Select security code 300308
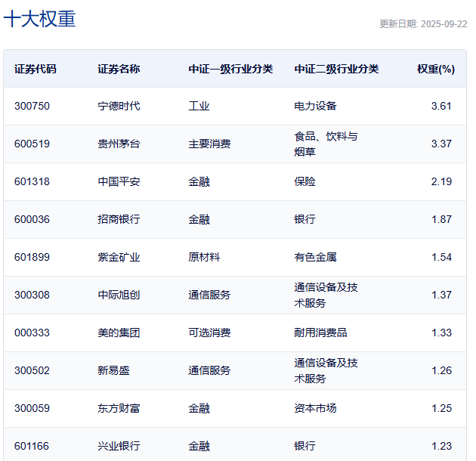476x461 pixels. click(32, 295)
